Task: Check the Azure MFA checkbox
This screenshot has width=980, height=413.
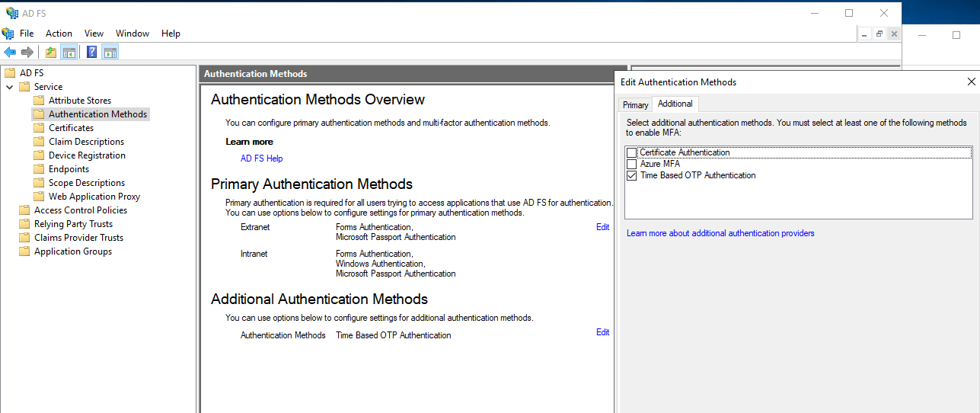Action: [x=631, y=164]
